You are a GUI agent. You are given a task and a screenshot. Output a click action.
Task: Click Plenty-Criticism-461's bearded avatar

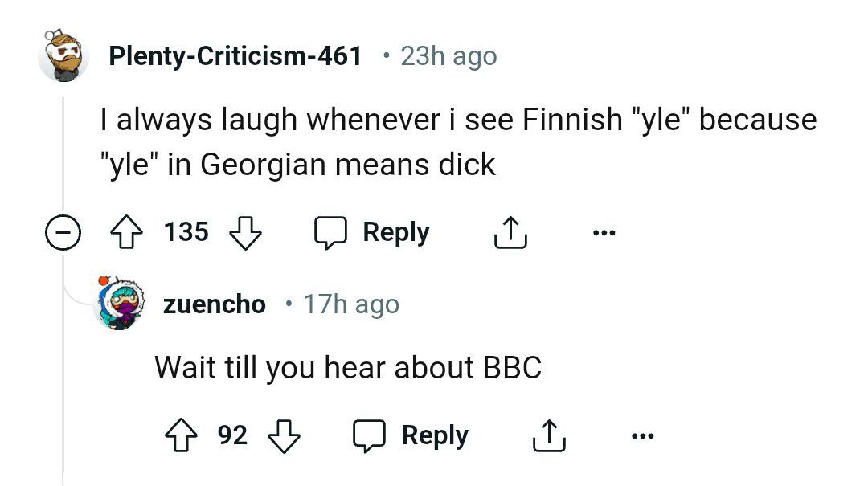[x=63, y=55]
